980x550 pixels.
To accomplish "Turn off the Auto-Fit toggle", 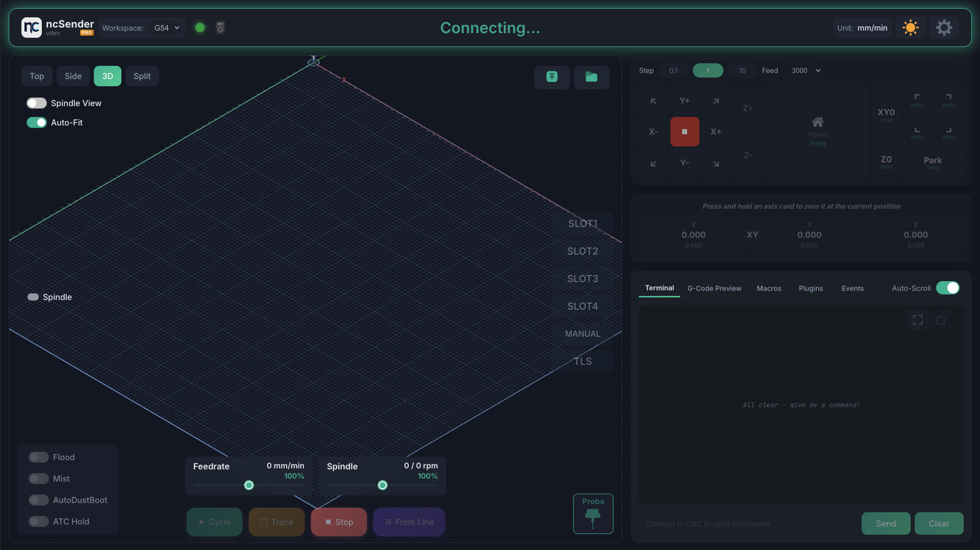I will tap(37, 122).
